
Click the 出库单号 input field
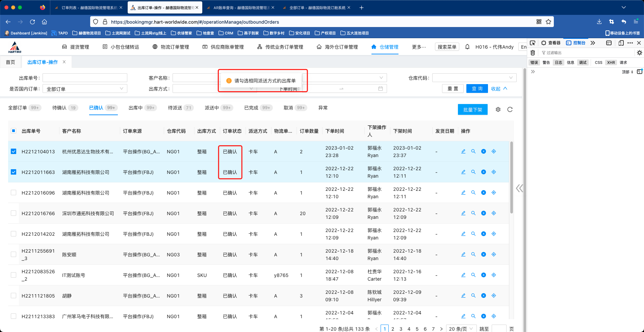85,78
